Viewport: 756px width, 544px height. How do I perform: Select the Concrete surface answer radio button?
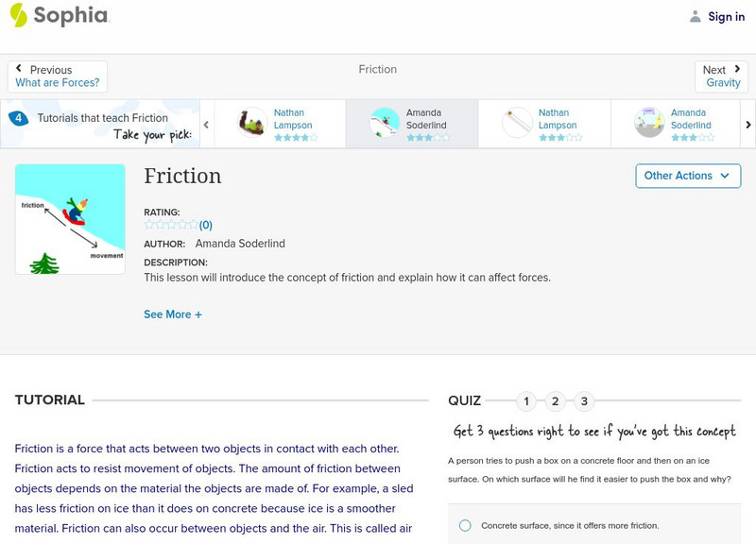point(465,525)
